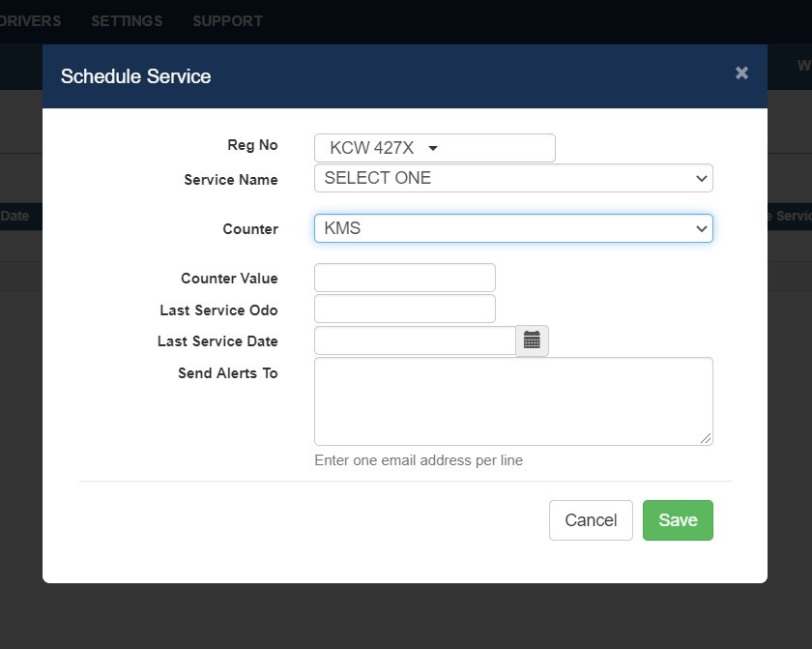Click the Service Name label
The height and width of the screenshot is (649, 812).
click(231, 179)
